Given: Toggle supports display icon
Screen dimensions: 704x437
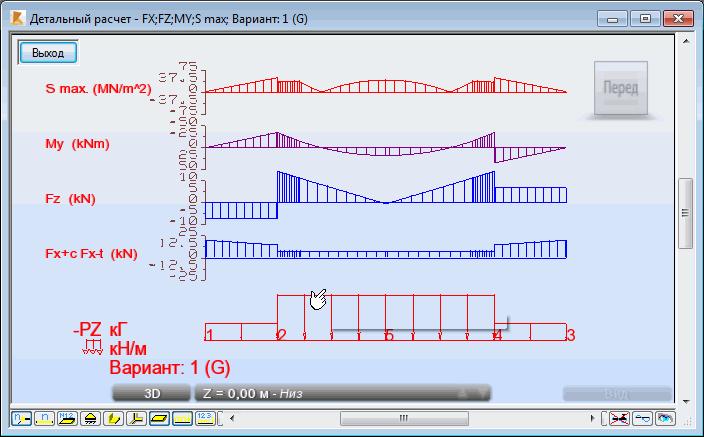Looking at the screenshot, I should pos(90,419).
